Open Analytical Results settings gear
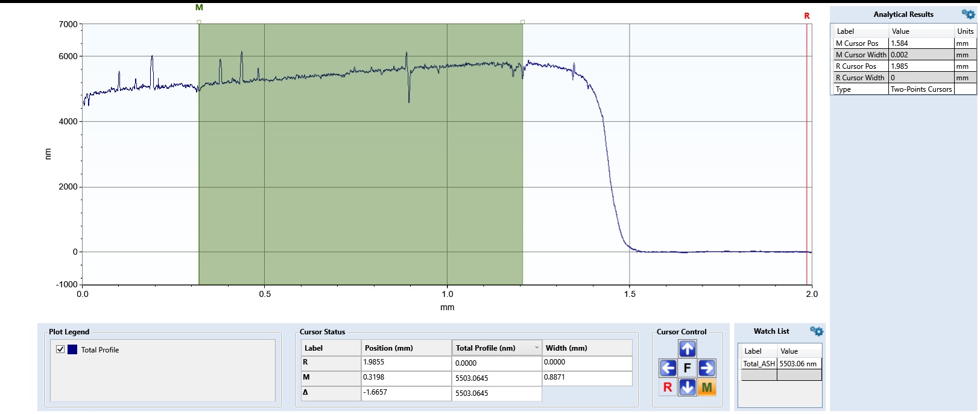 pyautogui.click(x=968, y=14)
